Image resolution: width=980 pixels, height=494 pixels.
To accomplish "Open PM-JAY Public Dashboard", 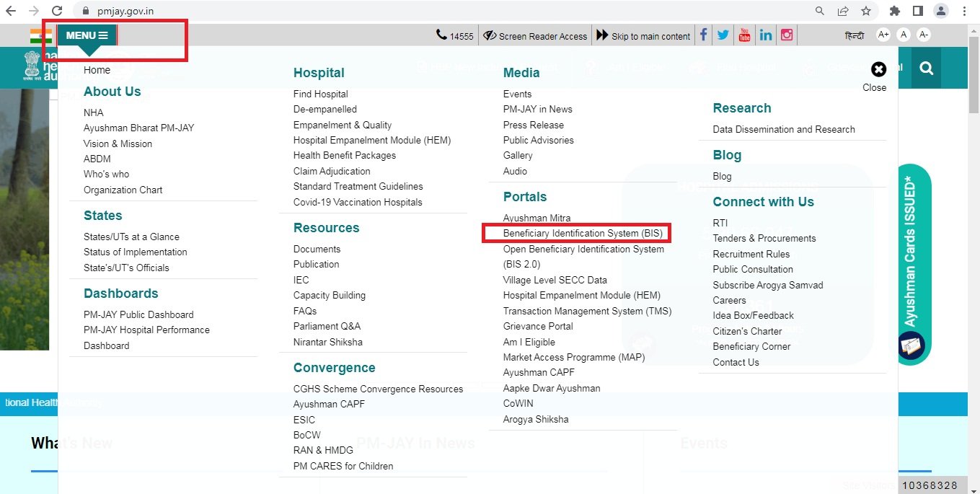I will click(138, 314).
